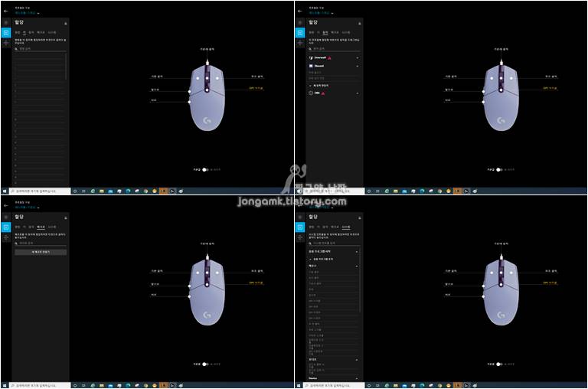Open Lightsync icon in the Actions-tab view
The image size is (588, 389).
(x=300, y=23)
